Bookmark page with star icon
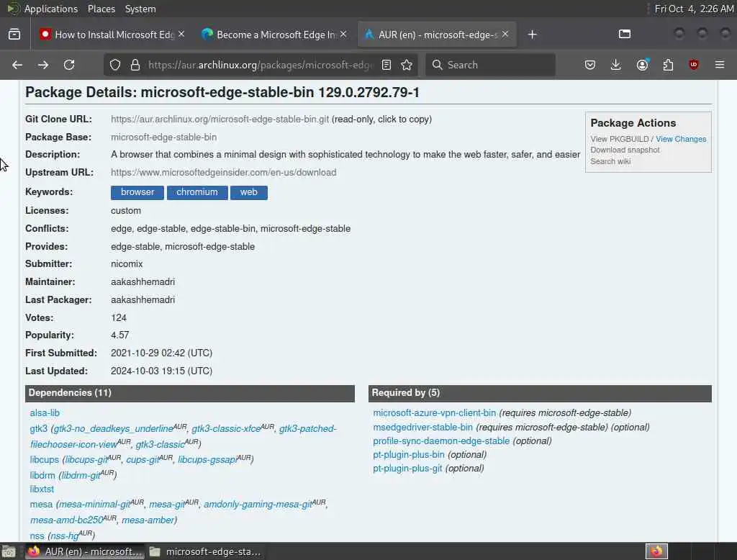This screenshot has height=560, width=737. tap(407, 65)
